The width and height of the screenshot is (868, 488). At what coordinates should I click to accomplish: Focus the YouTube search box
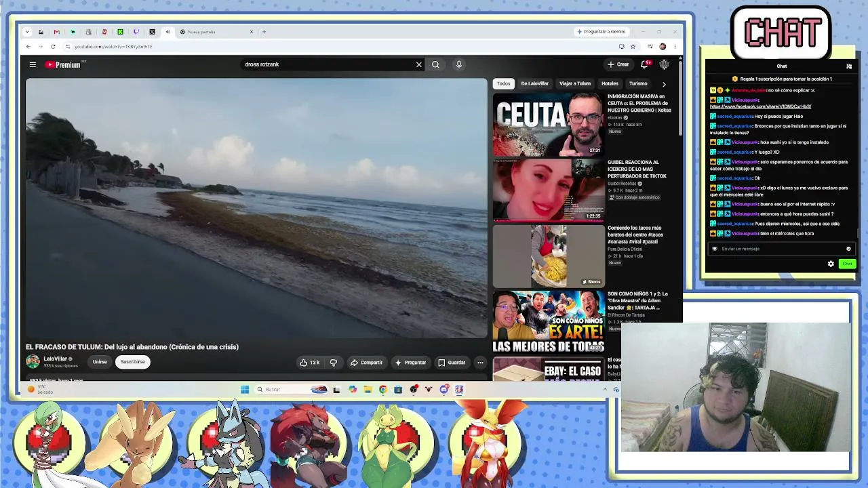coord(328,64)
